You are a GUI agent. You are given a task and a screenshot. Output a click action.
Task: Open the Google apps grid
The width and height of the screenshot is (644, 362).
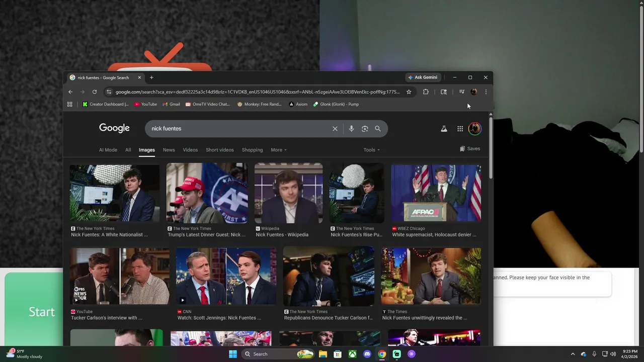click(x=460, y=129)
